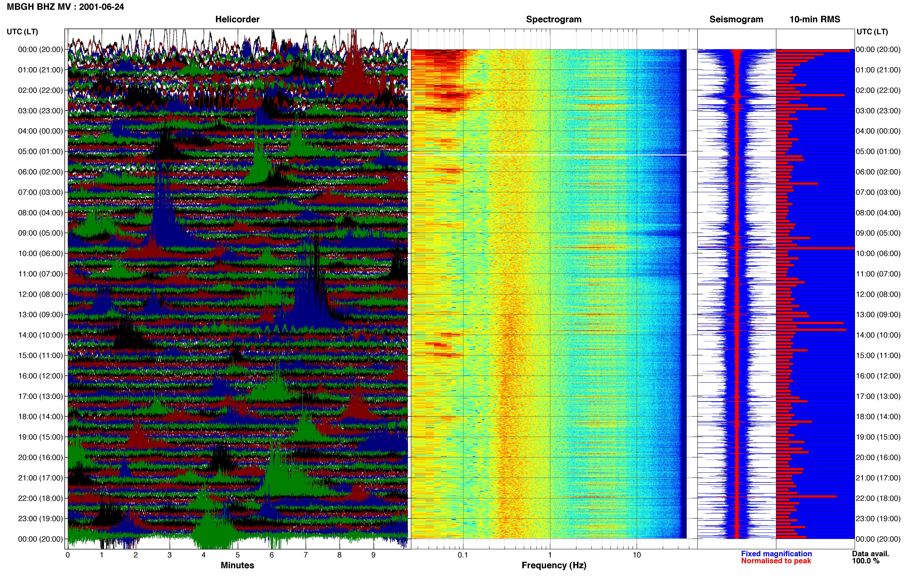
Task: Click the left time label '05:00 (01:00)'
Action: (x=41, y=151)
